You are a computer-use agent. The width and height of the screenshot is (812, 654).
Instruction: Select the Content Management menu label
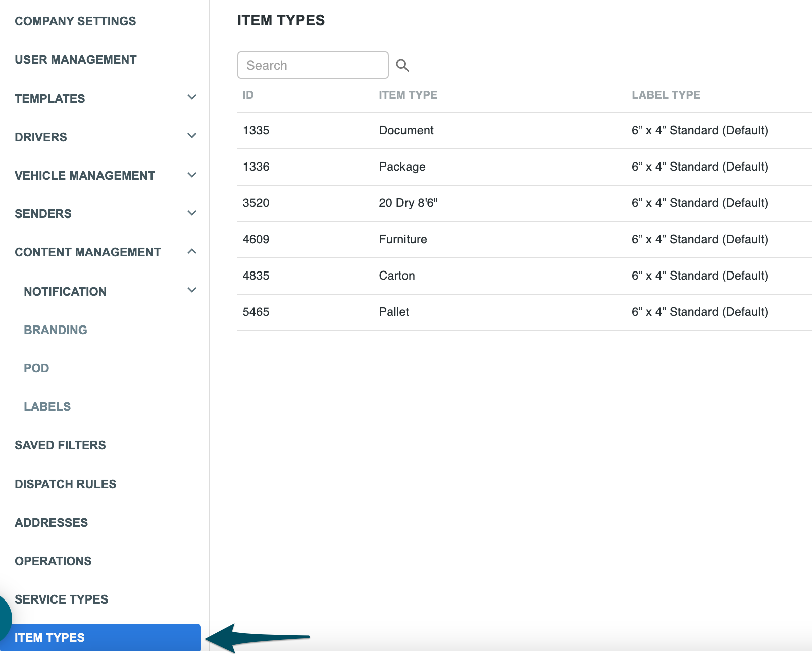pyautogui.click(x=88, y=252)
